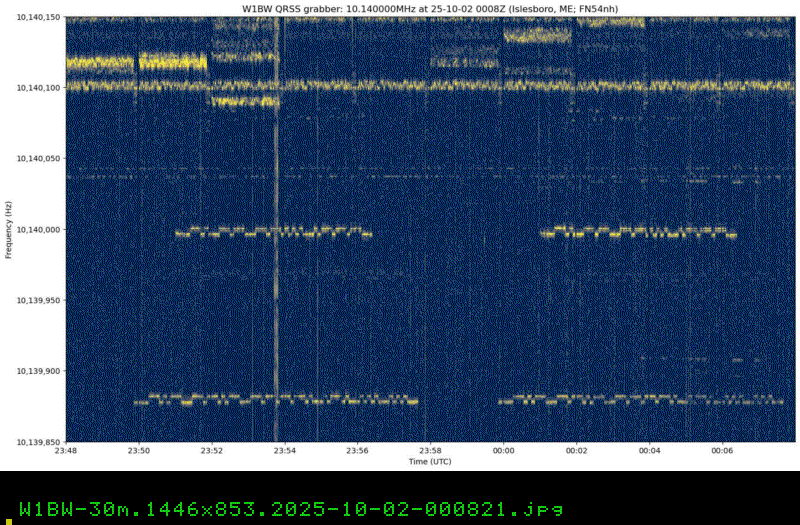
Task: Click the spectrogram title text at top
Action: 430,8
